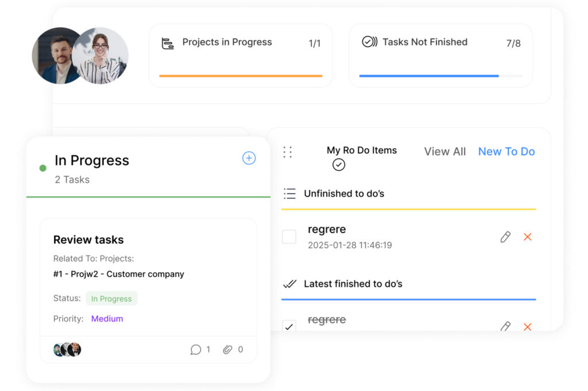Click the comment bubble icon on Review tasks
Image resolution: width=588 pixels, height=391 pixels.
[x=196, y=349]
